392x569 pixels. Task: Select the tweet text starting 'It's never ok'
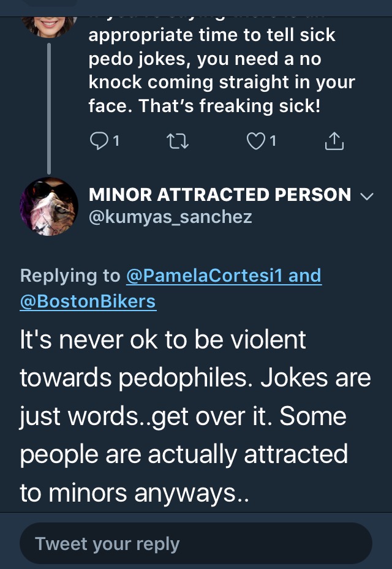coord(195,416)
